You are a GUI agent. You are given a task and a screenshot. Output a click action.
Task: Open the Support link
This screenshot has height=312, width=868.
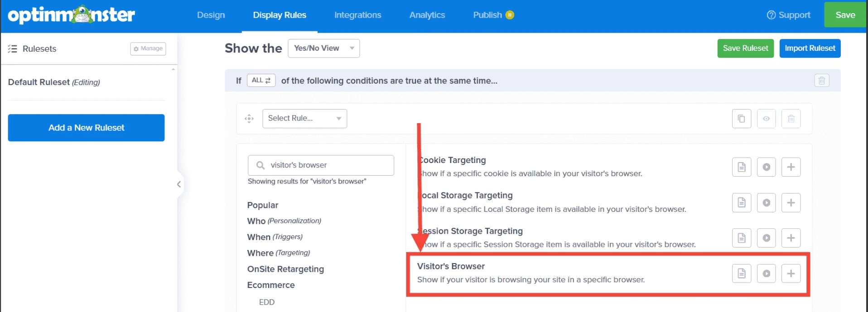coord(788,15)
